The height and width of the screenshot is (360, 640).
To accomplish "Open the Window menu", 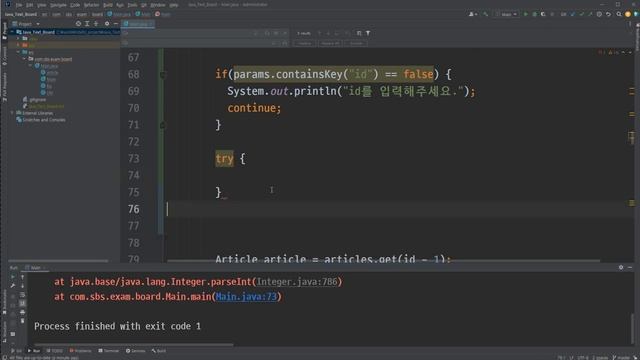I will coord(158,5).
